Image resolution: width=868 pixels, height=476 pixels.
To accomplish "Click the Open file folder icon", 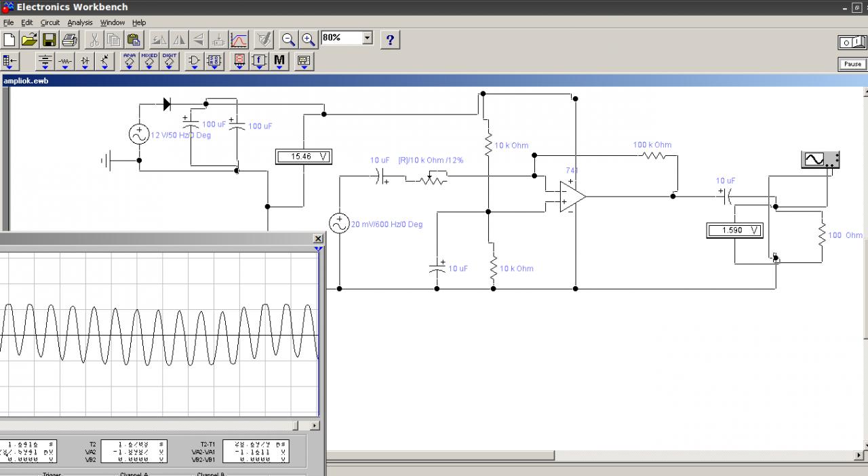I will pyautogui.click(x=29, y=39).
